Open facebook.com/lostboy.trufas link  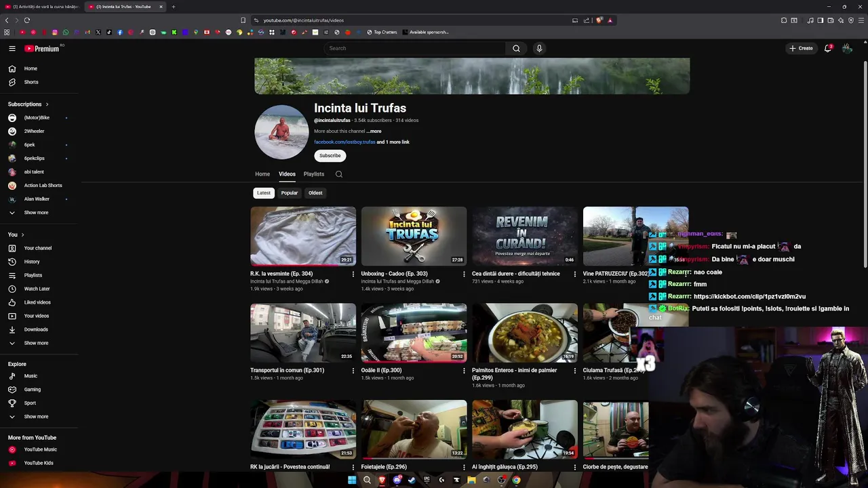344,142
